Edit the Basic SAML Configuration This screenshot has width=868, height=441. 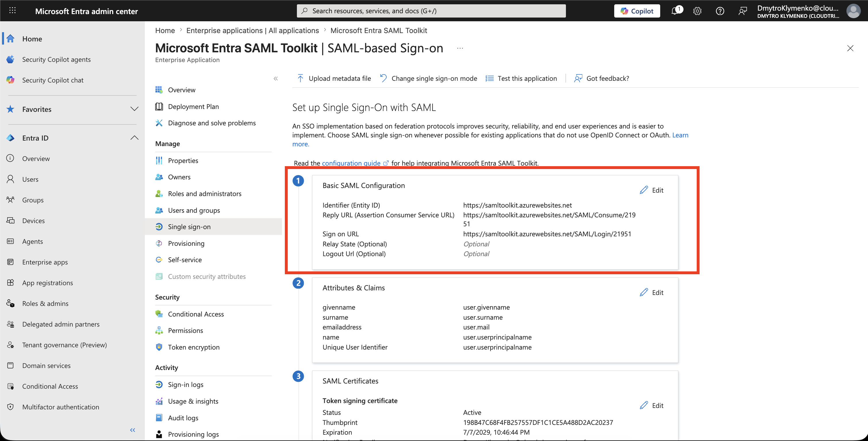(x=652, y=190)
